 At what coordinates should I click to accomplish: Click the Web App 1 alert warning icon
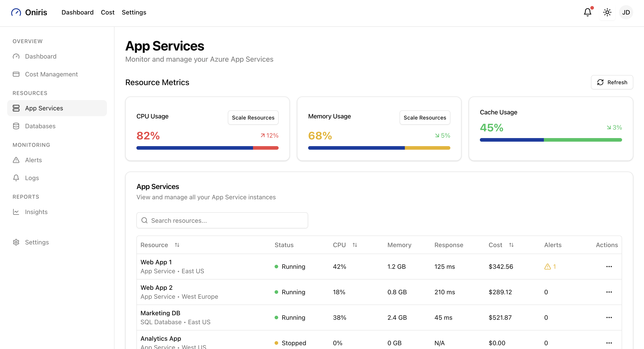click(547, 267)
